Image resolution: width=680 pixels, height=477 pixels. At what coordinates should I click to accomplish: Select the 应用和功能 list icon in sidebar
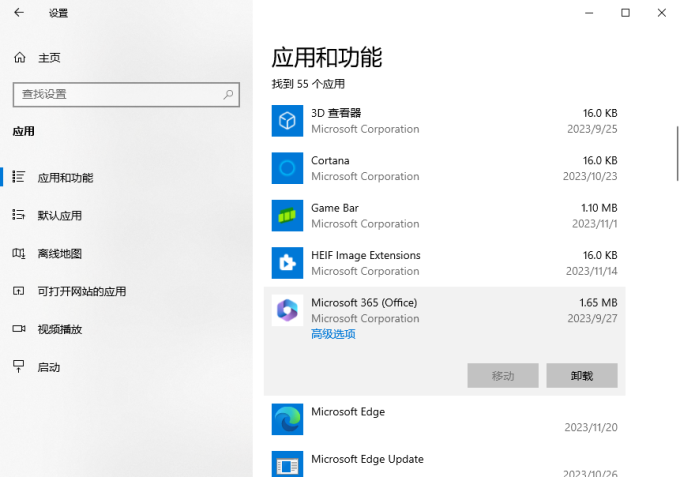click(18, 177)
